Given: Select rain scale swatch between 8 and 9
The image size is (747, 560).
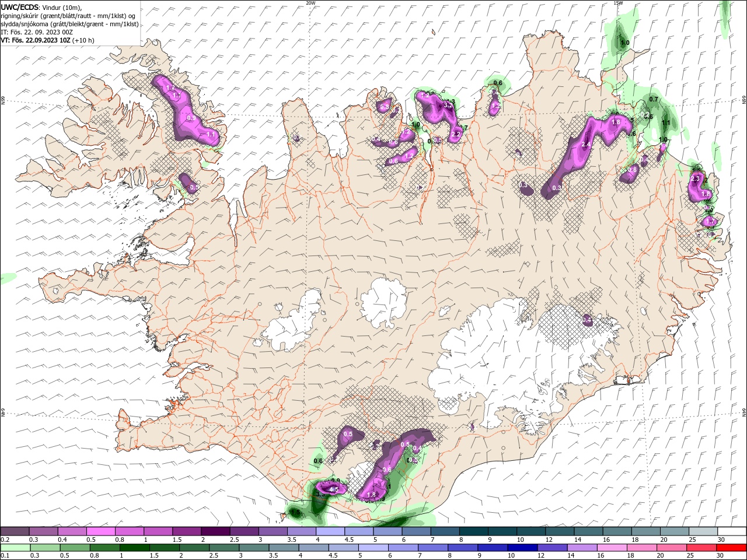Looking at the screenshot, I should tap(463, 548).
